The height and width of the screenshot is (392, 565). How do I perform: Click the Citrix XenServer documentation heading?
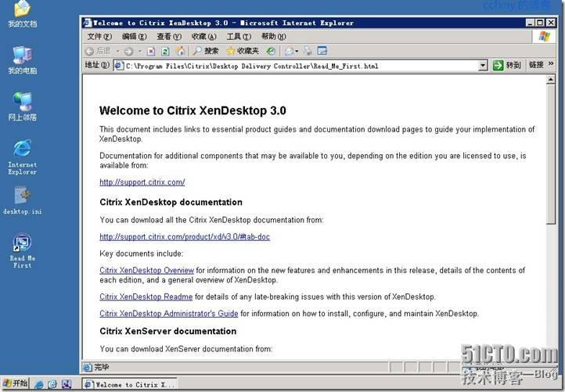168,331
